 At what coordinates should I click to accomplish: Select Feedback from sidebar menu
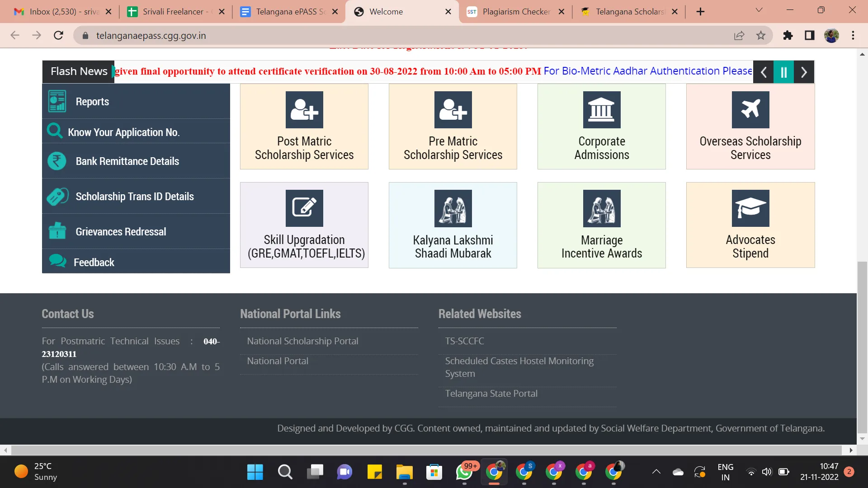pyautogui.click(x=94, y=262)
